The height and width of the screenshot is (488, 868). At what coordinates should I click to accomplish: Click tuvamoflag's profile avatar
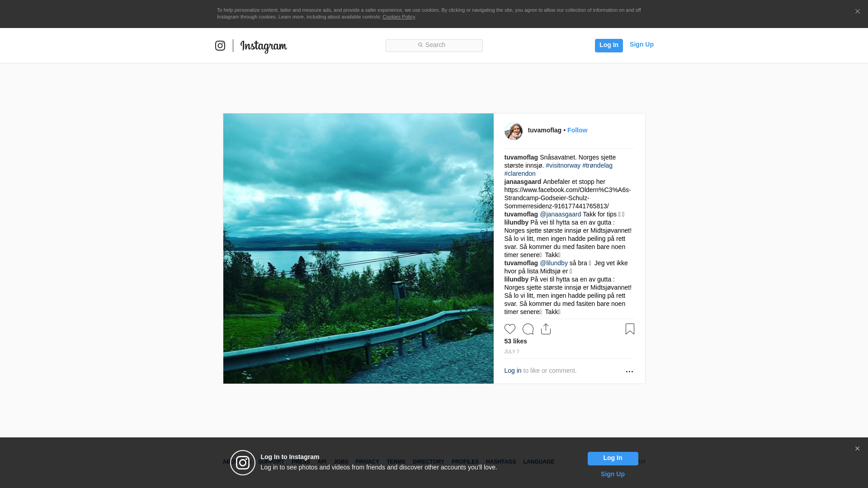coord(514,131)
